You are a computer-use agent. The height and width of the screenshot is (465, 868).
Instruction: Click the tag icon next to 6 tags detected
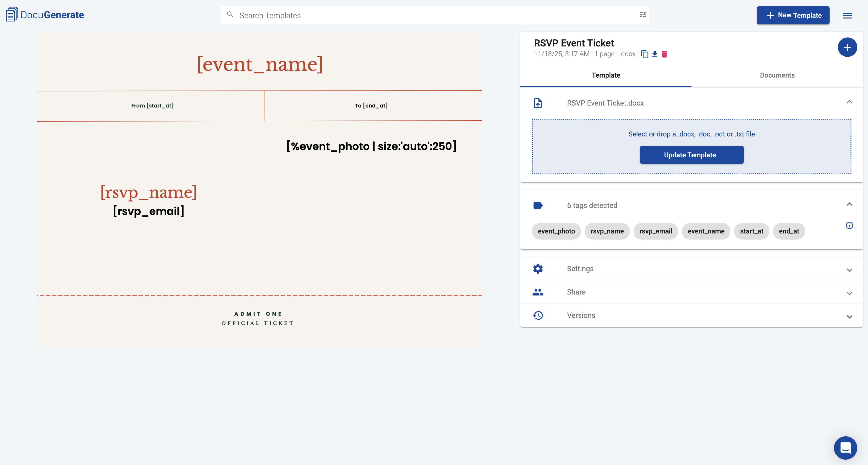pos(538,205)
